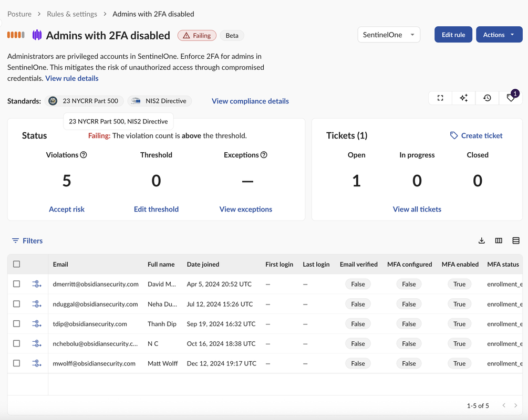
Task: Click the NIS2 Directive flag icon
Action: coord(136,101)
